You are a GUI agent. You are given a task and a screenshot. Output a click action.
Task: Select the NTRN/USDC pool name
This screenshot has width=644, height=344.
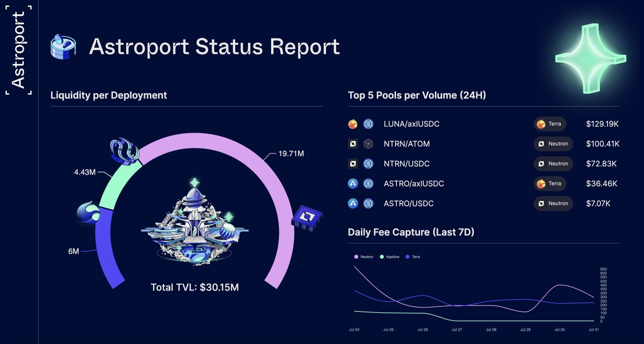407,163
